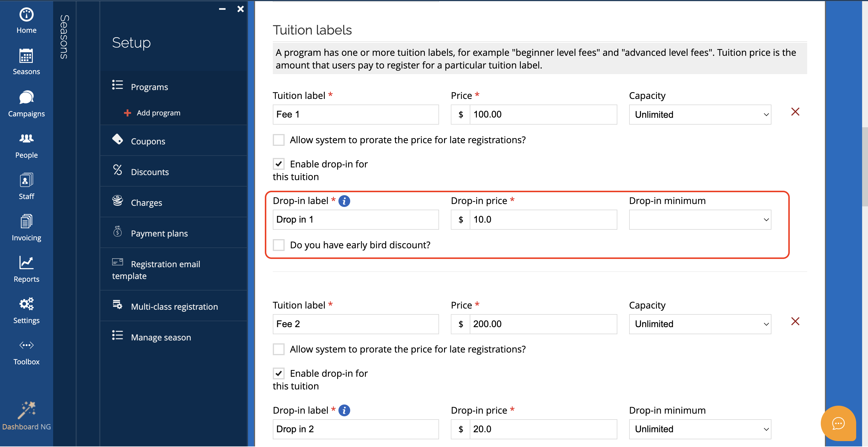Expand Capacity dropdown for Fee 1
Screen dimensions: 868x447
[700, 115]
